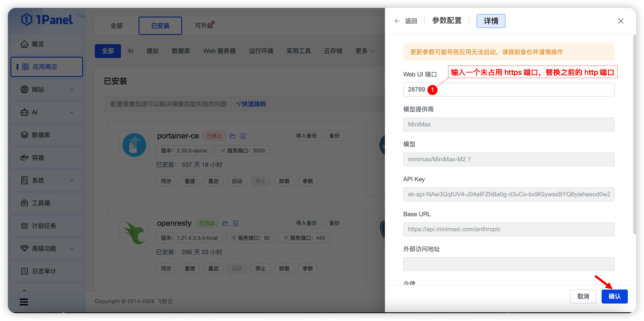Open openresty install folder icon
This screenshot has width=644, height=321.
pos(225,223)
